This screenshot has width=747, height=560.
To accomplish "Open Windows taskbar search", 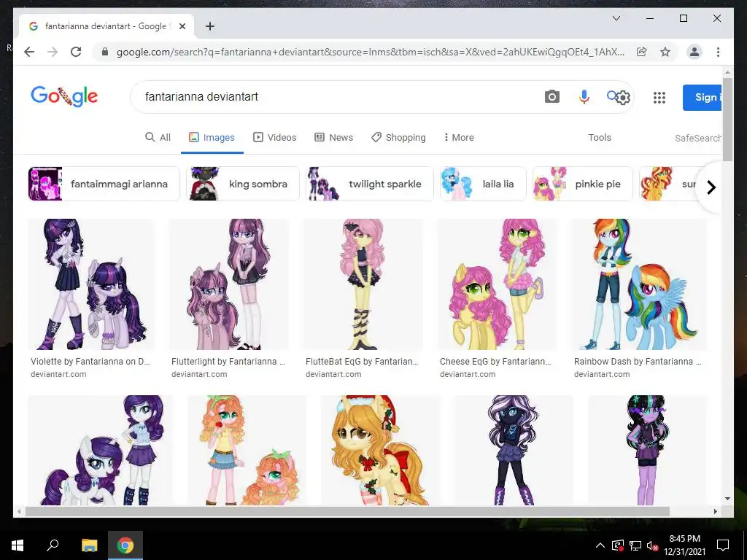I will point(53,545).
